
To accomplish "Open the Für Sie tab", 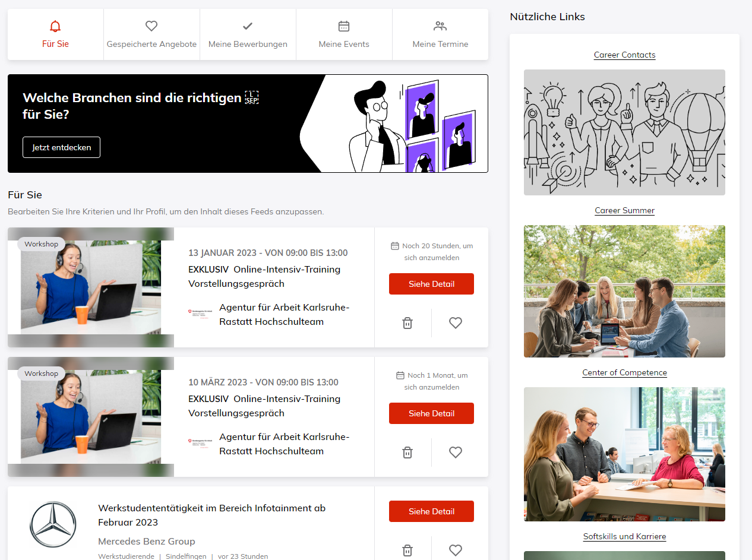I will coord(56,34).
